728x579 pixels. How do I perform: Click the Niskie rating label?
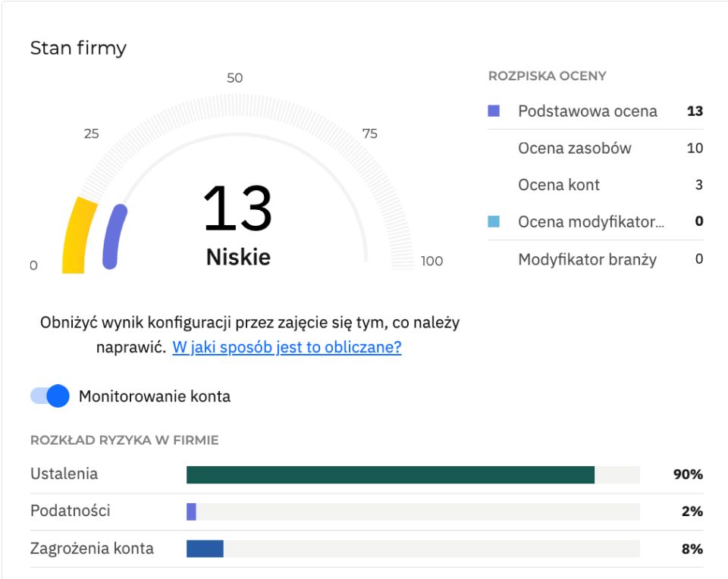[x=238, y=257]
